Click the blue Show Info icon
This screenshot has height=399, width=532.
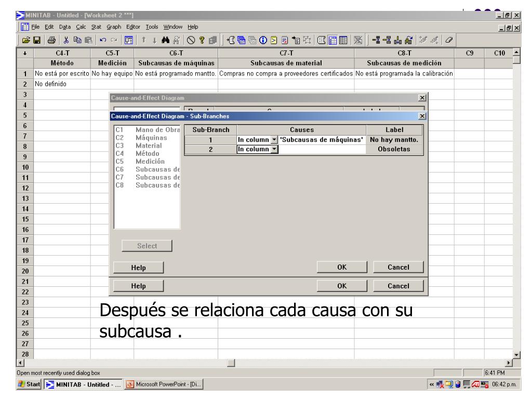pyautogui.click(x=263, y=41)
